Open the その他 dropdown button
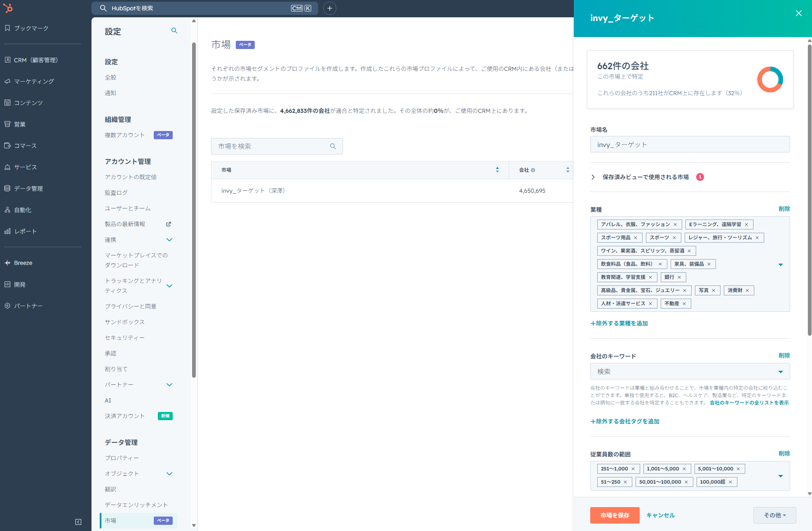This screenshot has height=531, width=812. click(x=774, y=515)
